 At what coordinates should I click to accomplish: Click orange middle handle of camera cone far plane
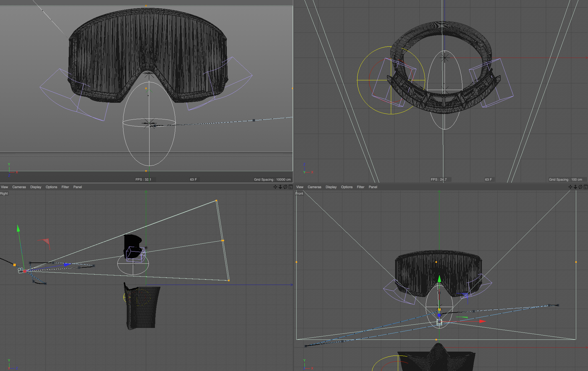[223, 241]
